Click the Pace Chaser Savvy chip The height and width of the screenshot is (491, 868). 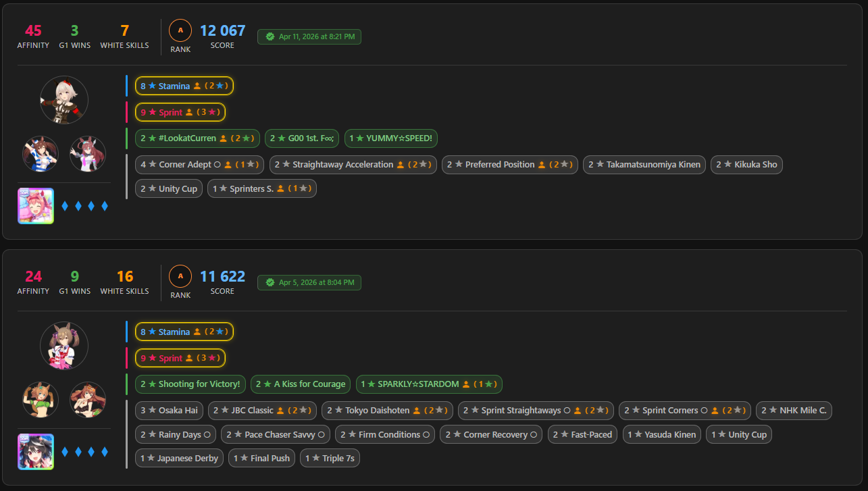coord(276,434)
